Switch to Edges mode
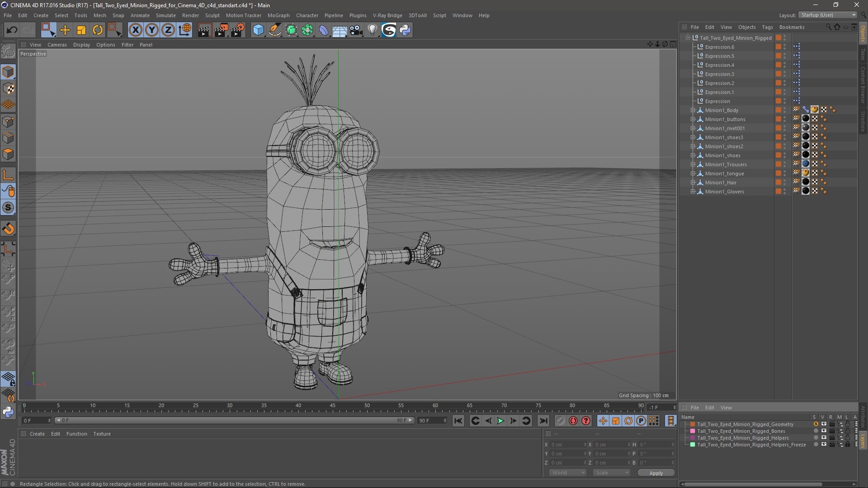 (x=8, y=138)
